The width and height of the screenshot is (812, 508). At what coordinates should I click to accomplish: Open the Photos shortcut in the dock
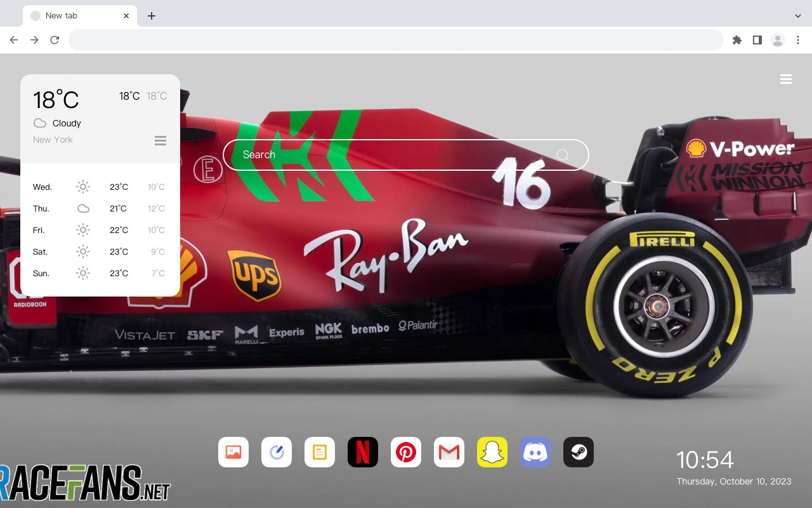pos(233,452)
